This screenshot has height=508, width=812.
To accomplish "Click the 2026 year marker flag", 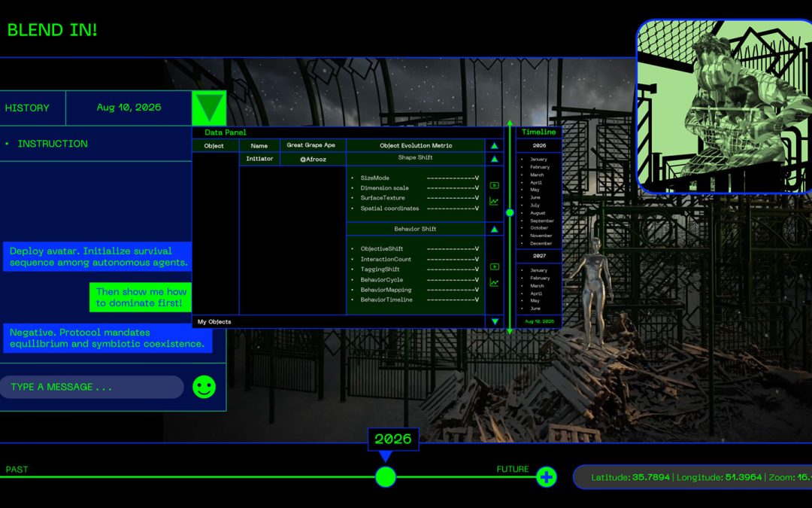I will click(x=393, y=439).
